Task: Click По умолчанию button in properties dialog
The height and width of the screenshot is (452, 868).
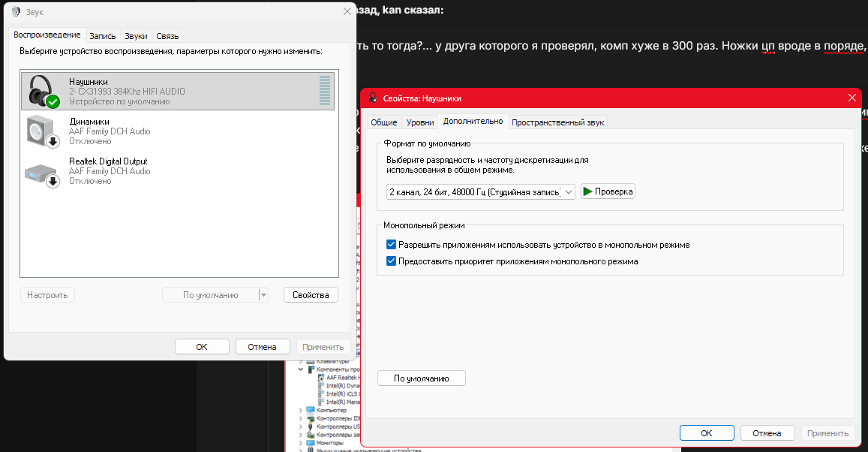Action: coord(421,378)
